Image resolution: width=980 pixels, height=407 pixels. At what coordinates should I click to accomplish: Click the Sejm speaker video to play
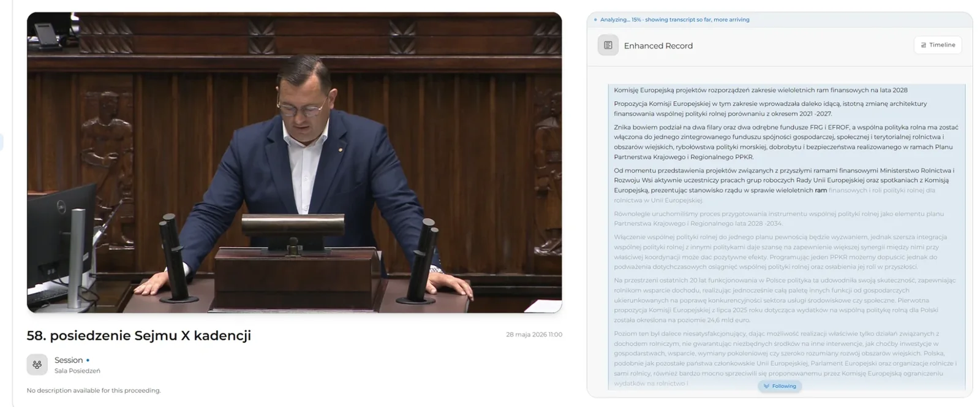pos(294,162)
